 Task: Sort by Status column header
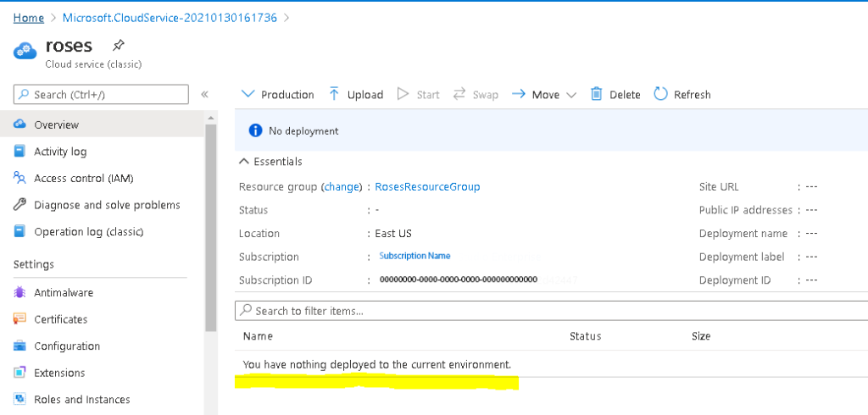coord(585,336)
